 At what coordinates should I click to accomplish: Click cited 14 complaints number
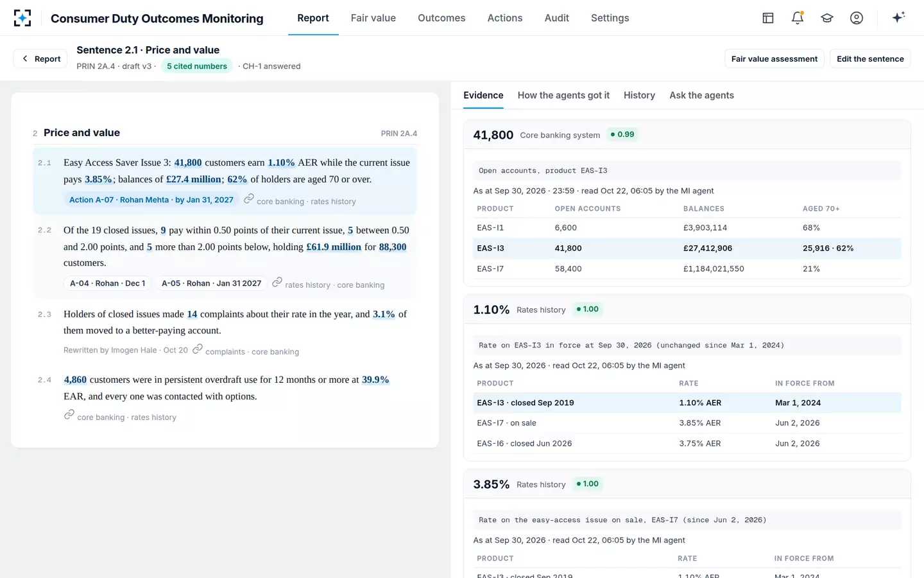click(192, 315)
